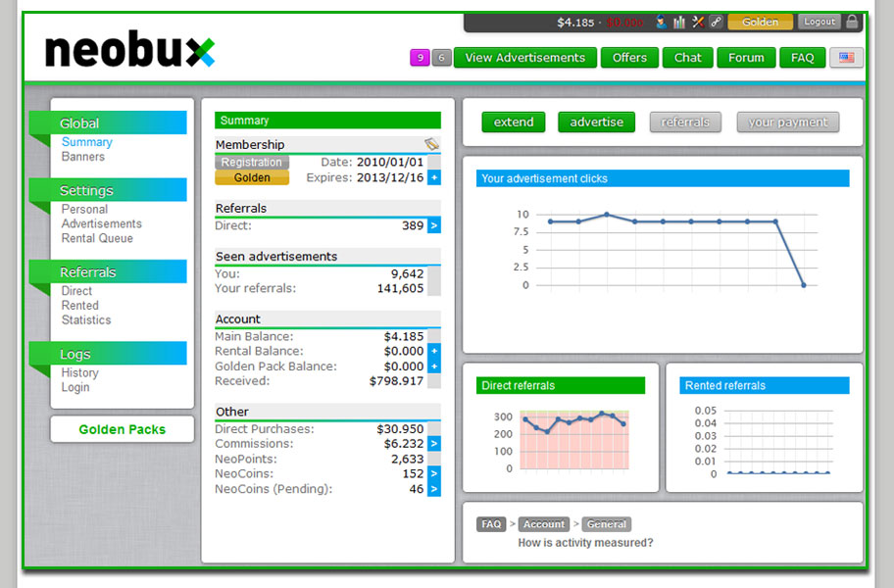Open the user profile icon in top bar

point(661,23)
